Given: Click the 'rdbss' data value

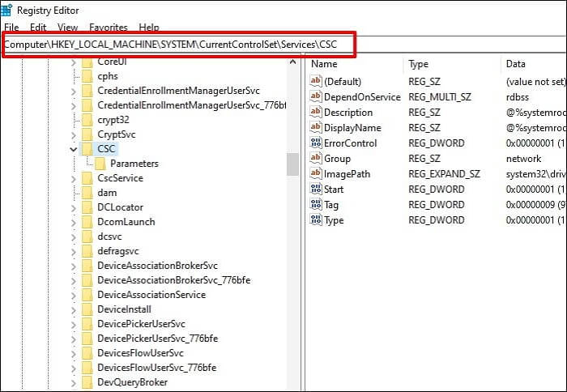Looking at the screenshot, I should [x=517, y=97].
